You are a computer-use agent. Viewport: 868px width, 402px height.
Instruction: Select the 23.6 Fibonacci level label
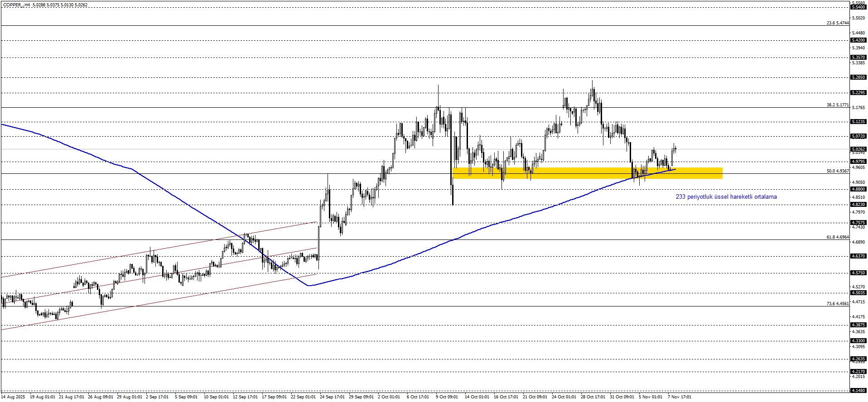pos(837,23)
